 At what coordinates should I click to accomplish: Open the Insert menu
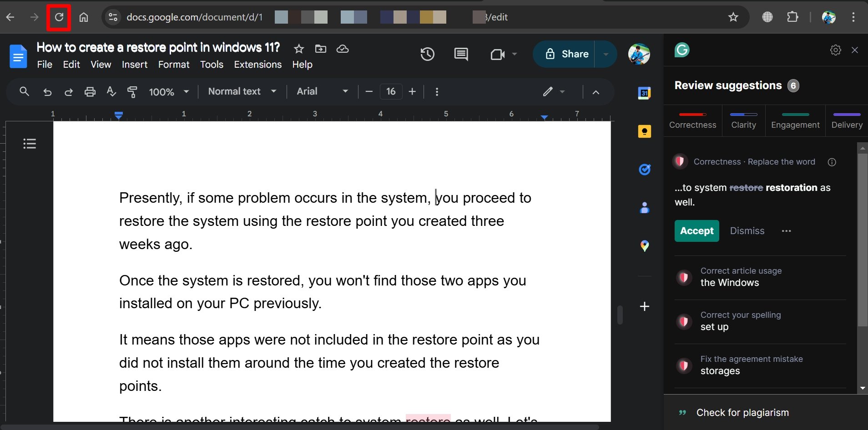click(x=134, y=65)
